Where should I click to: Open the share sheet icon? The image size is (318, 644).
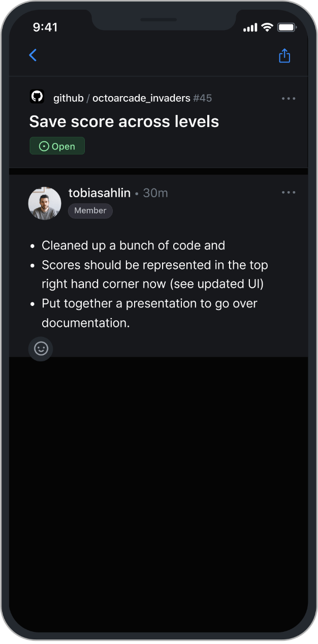(284, 55)
